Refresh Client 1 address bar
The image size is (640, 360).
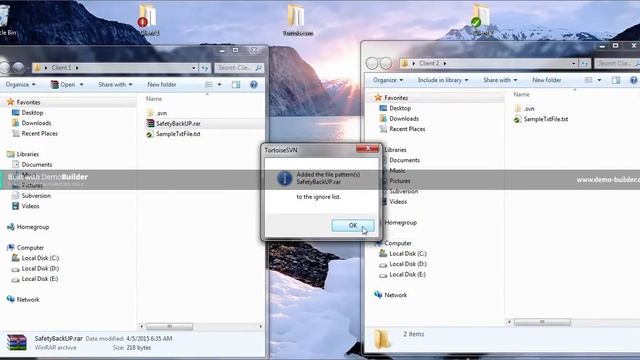[x=205, y=68]
